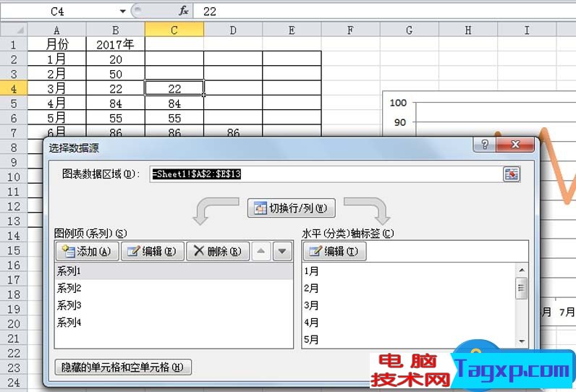
Task: Select column B header
Action: [115, 30]
